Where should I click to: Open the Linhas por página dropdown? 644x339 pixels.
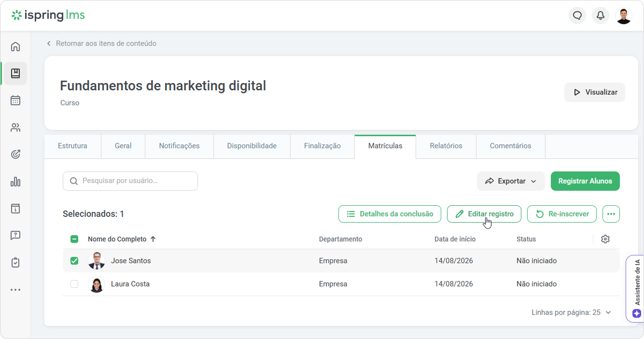pos(572,312)
